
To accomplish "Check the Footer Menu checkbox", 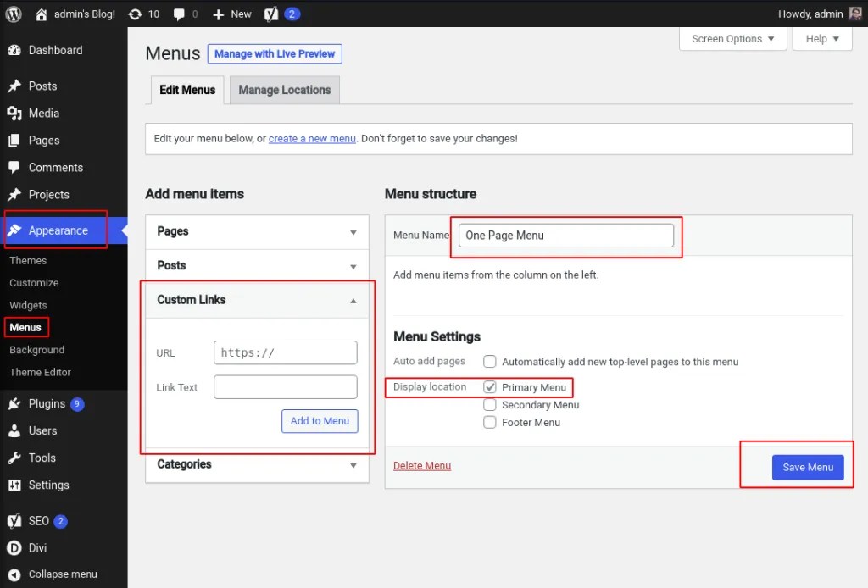I will tap(490, 422).
